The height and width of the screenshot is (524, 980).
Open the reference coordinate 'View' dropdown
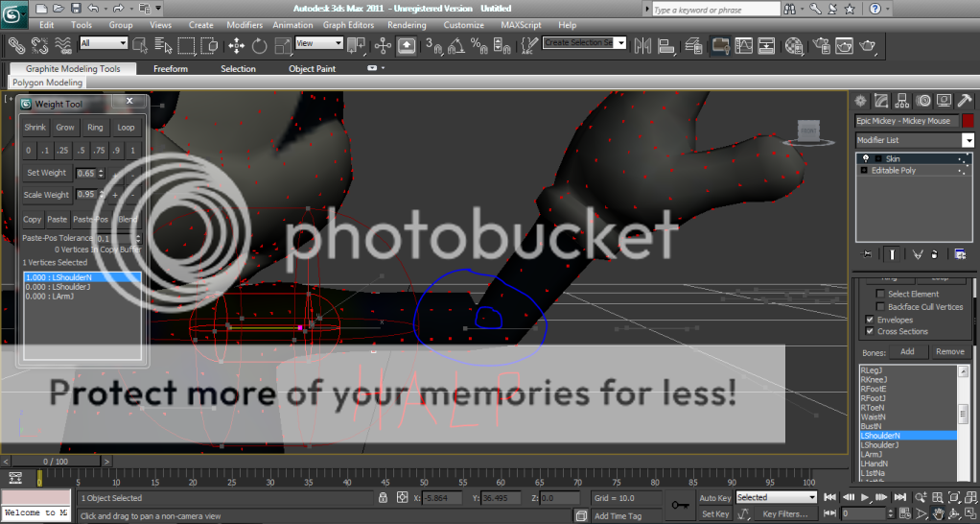click(x=318, y=43)
